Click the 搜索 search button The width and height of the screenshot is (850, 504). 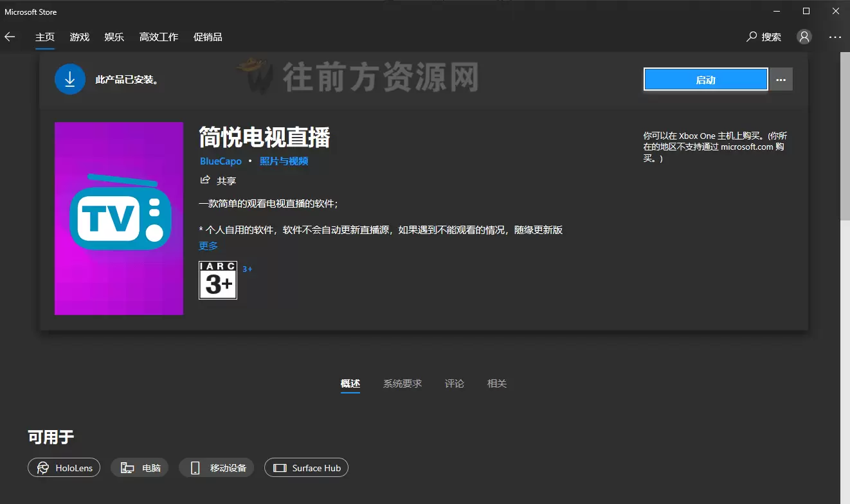764,37
